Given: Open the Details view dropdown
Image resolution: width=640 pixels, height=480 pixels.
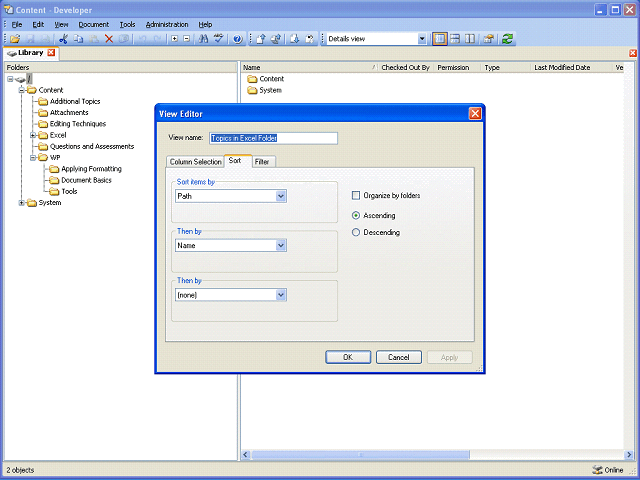Looking at the screenshot, I should [422, 39].
